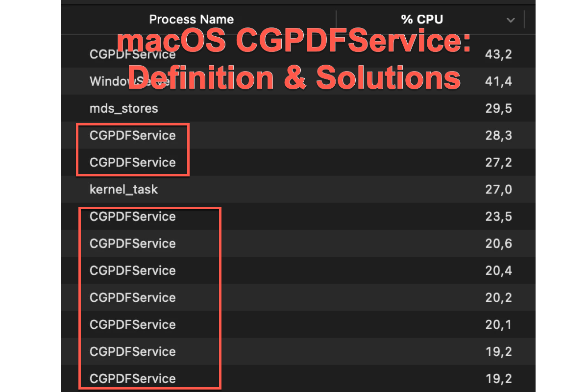Select the CGPDFService row using 43,2 CPU
588x392 pixels.
coord(298,54)
